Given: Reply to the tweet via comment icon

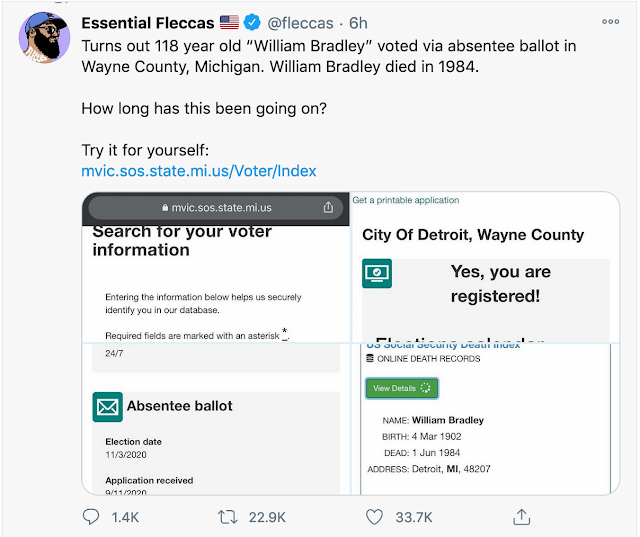Looking at the screenshot, I should point(92,517).
